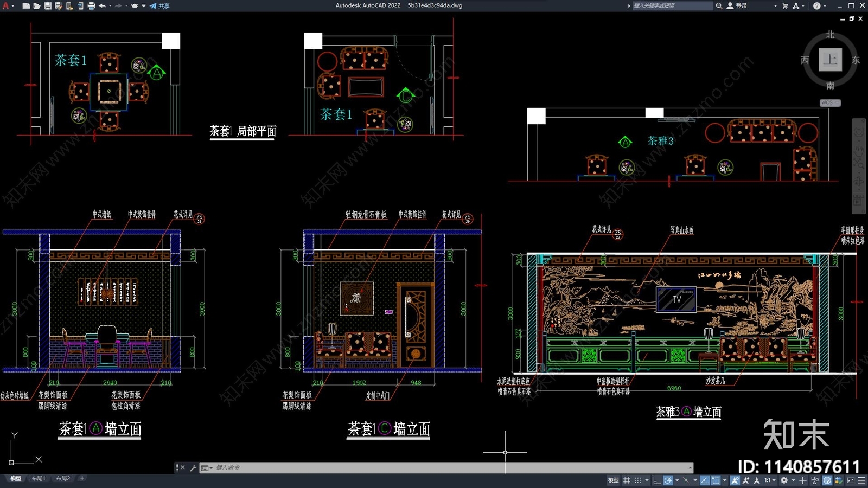Switch to the 布局1 layout tab
The image size is (868, 488).
click(x=38, y=478)
